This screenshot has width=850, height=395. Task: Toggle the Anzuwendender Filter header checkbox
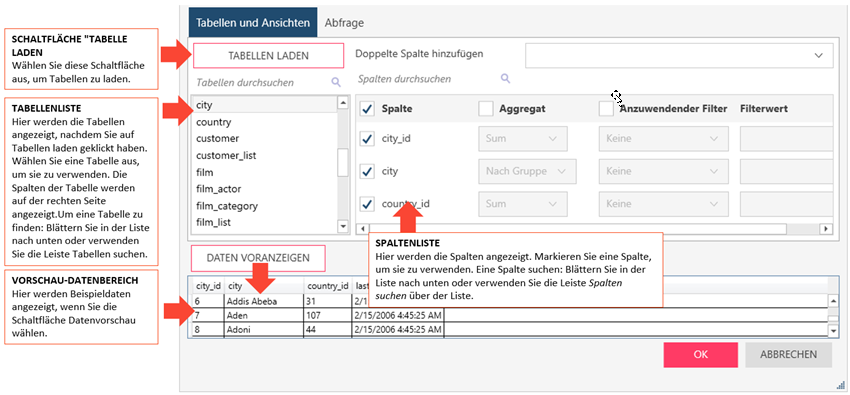[x=606, y=109]
